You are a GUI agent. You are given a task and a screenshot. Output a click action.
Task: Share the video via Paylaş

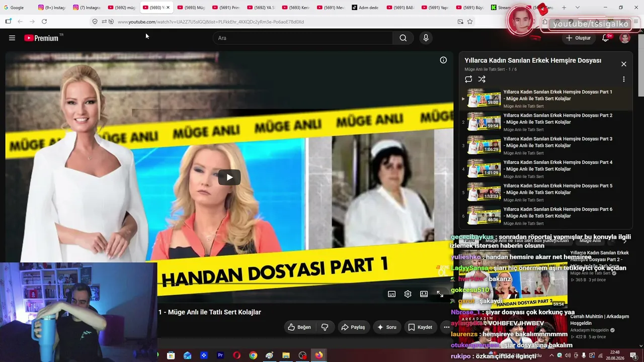click(353, 327)
